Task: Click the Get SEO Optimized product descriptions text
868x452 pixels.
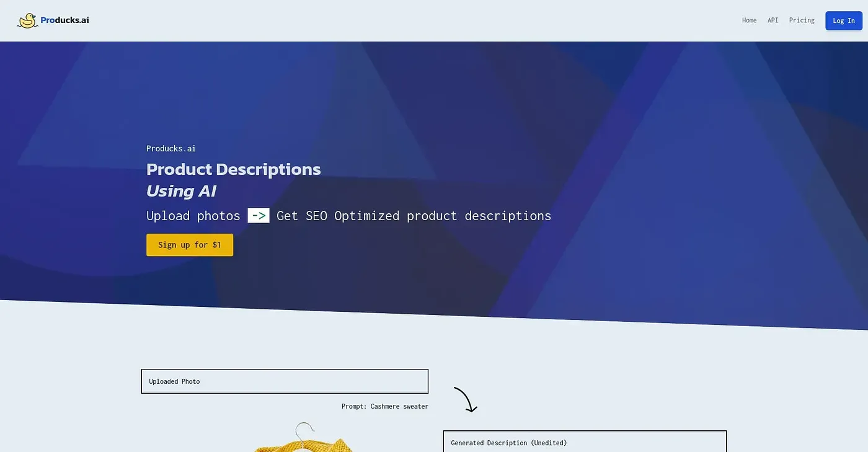Action: (414, 216)
